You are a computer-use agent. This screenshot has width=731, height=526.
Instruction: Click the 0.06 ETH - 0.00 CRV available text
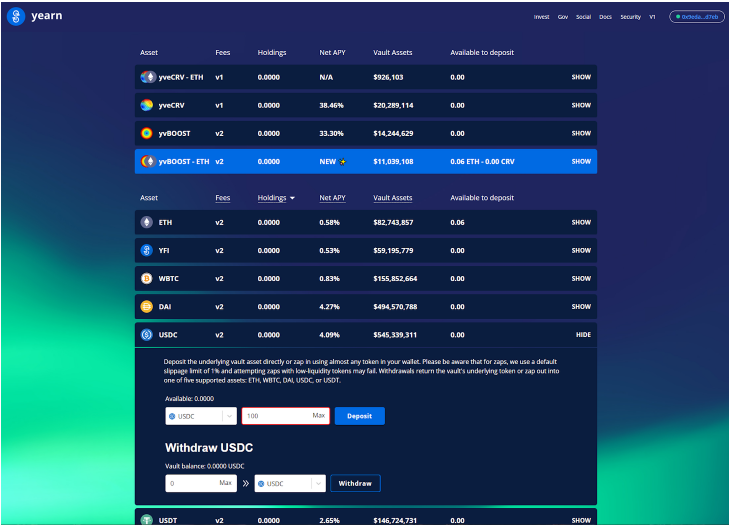[482, 161]
